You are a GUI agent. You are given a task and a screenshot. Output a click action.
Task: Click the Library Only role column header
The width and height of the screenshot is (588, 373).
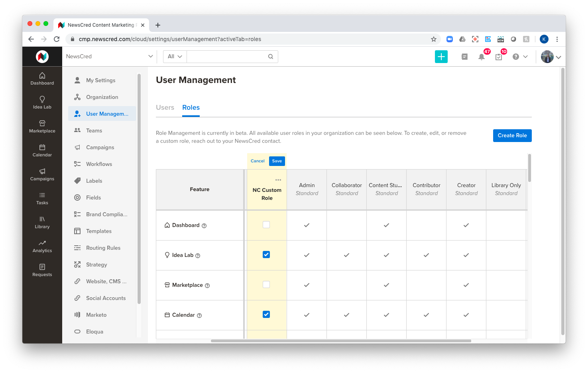click(x=506, y=189)
